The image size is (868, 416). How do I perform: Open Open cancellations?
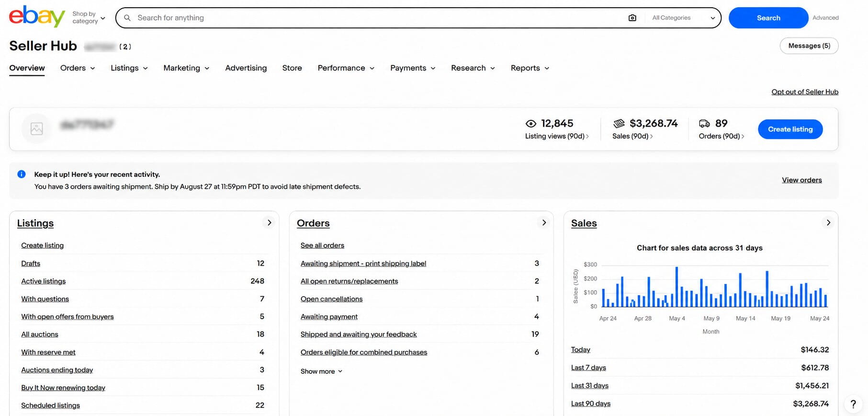[332, 299]
